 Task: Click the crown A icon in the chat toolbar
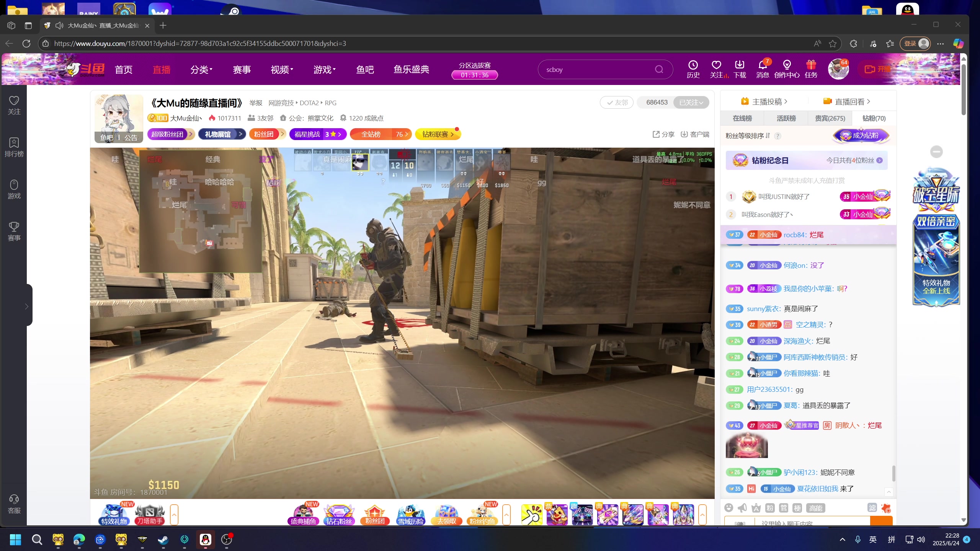(x=756, y=508)
